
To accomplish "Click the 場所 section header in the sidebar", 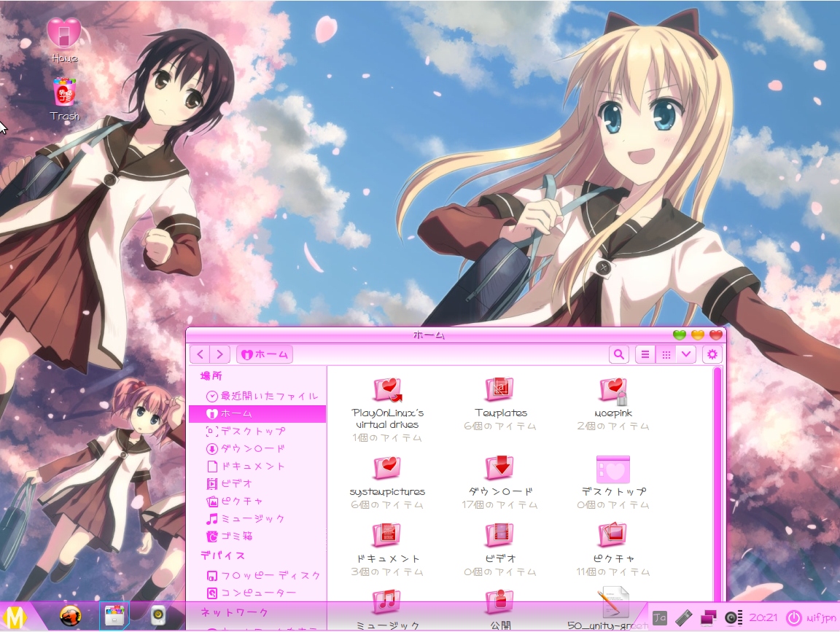I will [x=211, y=376].
